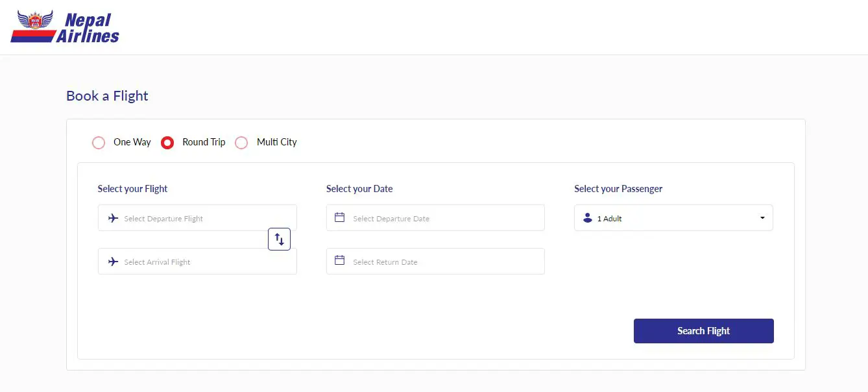Click the Nepal Airlines wordmark text
868x392 pixels.
coord(89,29)
